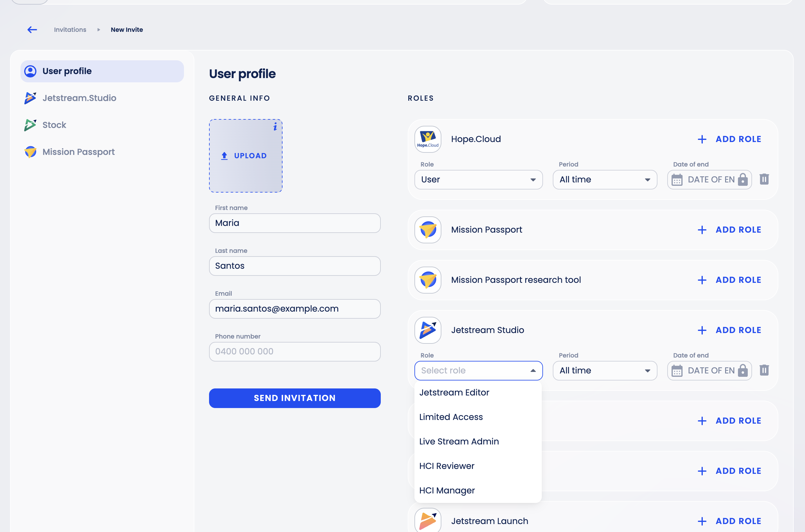This screenshot has width=805, height=532.
Task: Choose Jetstream Editor from role list
Action: pyautogui.click(x=478, y=392)
